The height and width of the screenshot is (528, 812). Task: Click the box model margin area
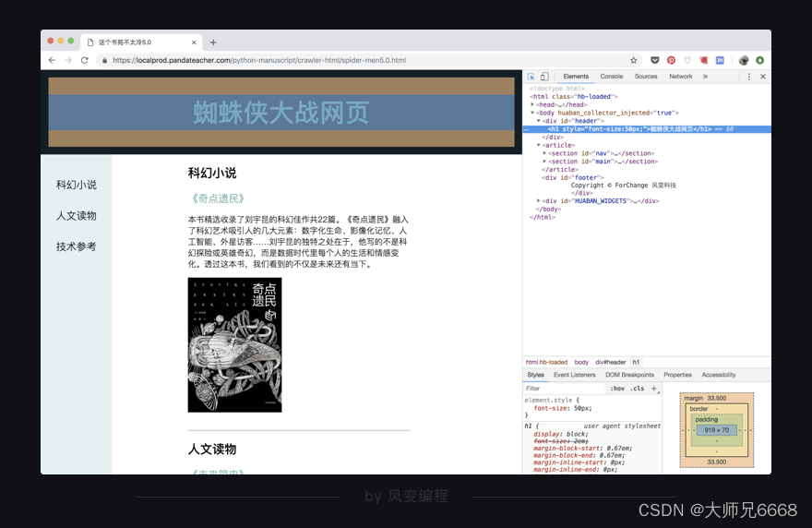(717, 398)
